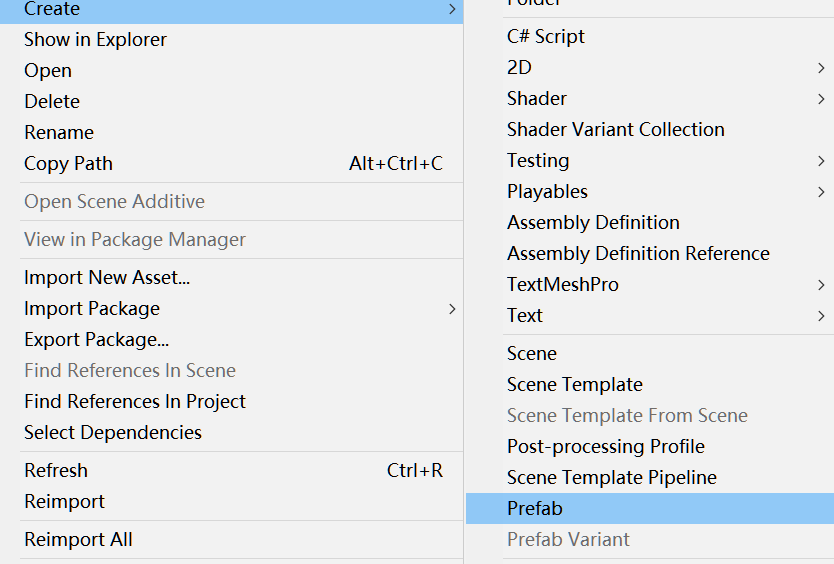Select Delete from context menu
The height and width of the screenshot is (564, 834).
click(52, 101)
